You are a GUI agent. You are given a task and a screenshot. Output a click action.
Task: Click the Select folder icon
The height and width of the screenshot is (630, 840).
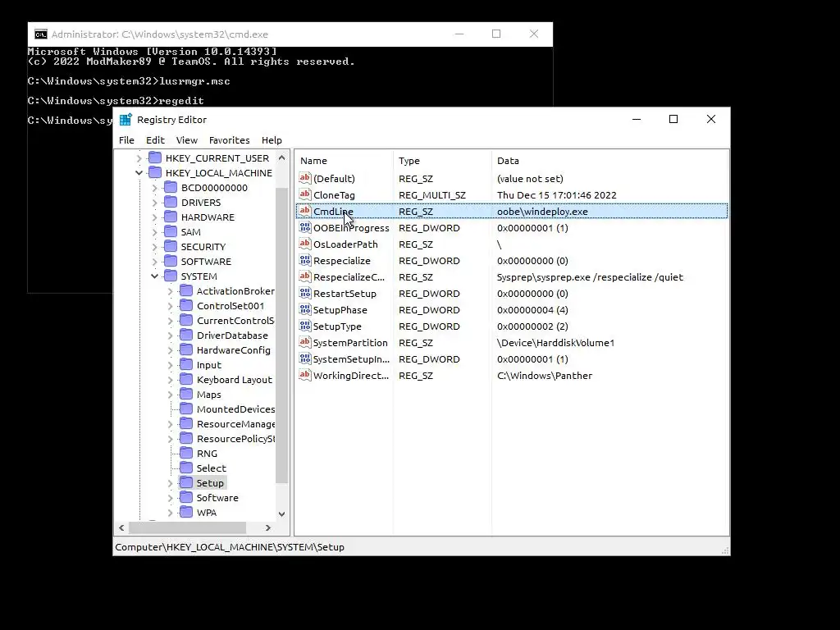coord(186,468)
